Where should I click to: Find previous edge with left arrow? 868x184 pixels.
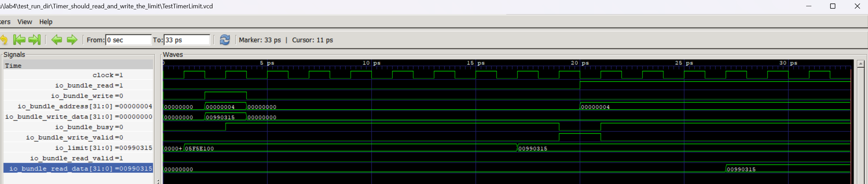click(x=57, y=40)
